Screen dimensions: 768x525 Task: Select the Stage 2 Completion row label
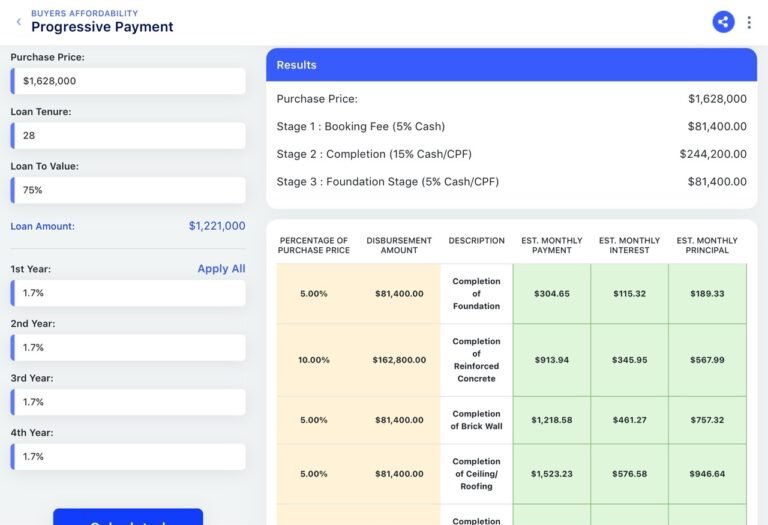click(x=374, y=154)
